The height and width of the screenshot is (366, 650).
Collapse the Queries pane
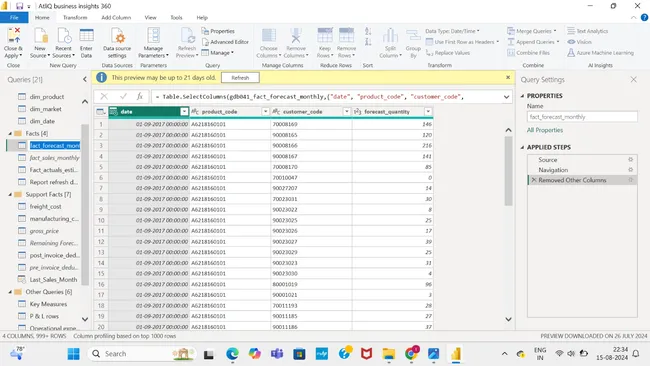(x=85, y=79)
